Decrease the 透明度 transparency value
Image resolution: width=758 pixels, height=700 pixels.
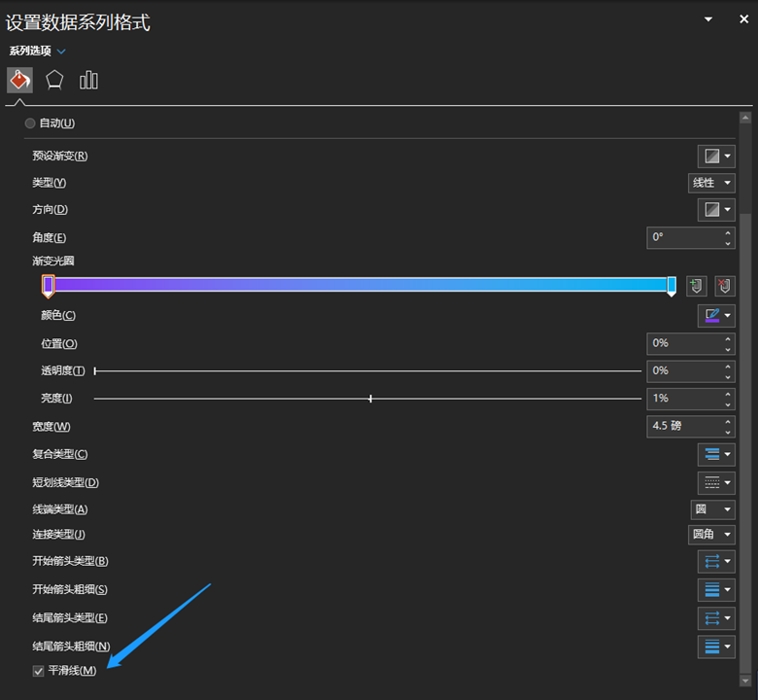pos(728,377)
